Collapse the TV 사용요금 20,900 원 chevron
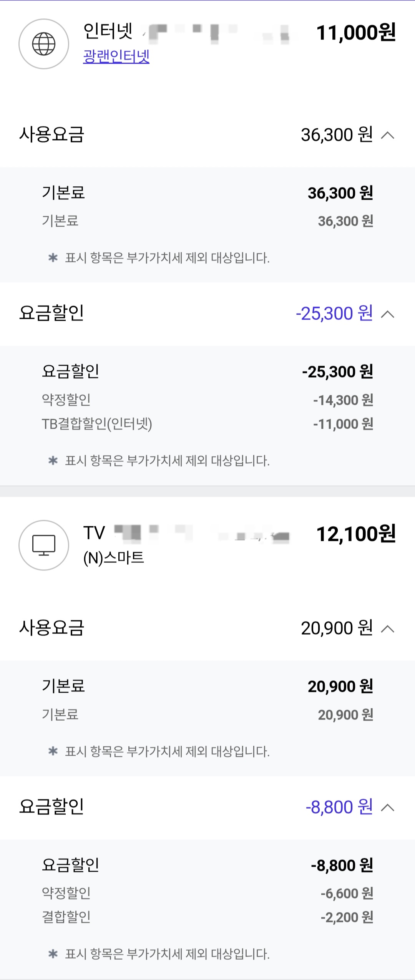The width and height of the screenshot is (415, 980). coord(388,629)
